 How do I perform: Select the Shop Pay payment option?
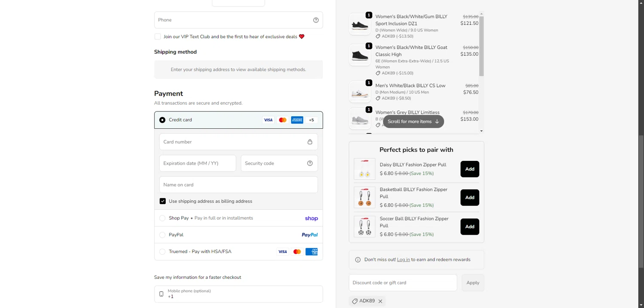(162, 218)
